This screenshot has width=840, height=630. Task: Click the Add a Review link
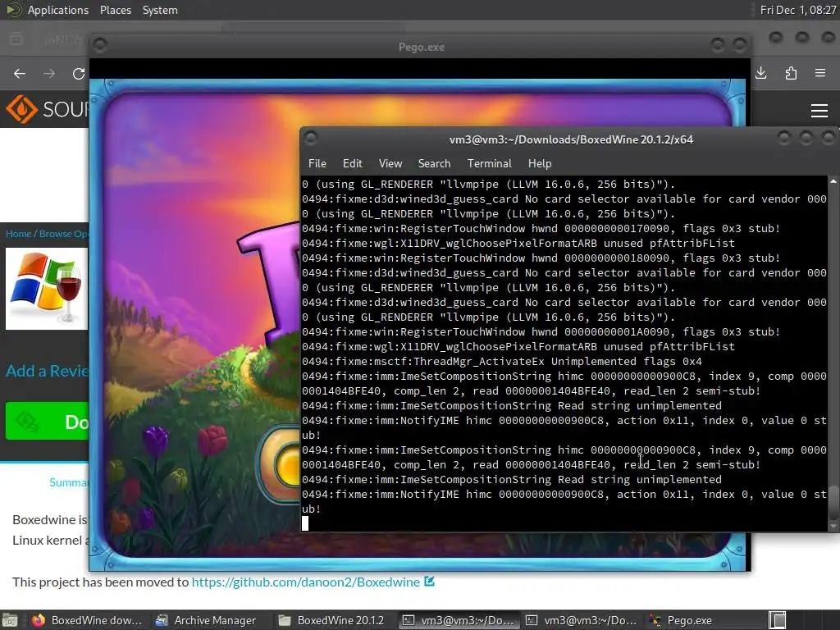click(47, 371)
